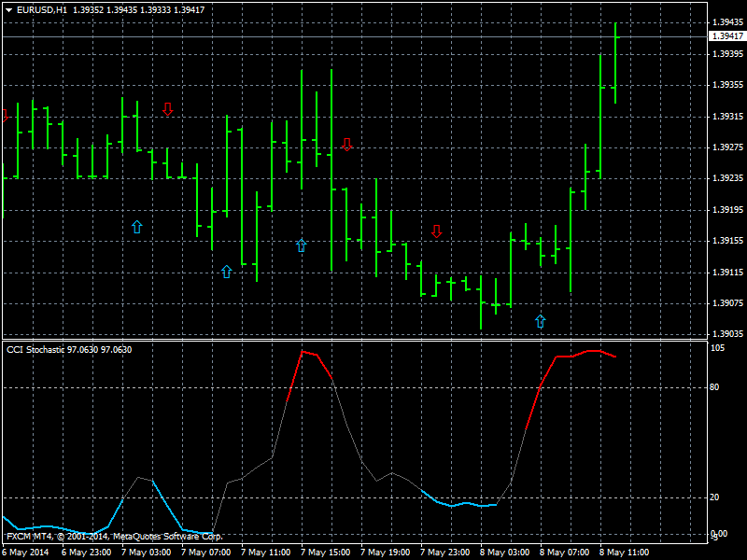Screen dimensions: 747x560
Task: Click the 1.39275 price scale label
Action: click(727, 147)
